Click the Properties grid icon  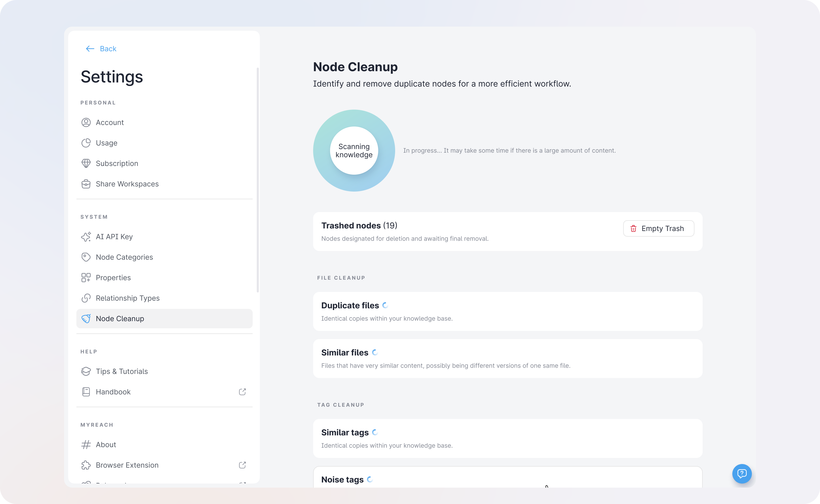point(86,278)
